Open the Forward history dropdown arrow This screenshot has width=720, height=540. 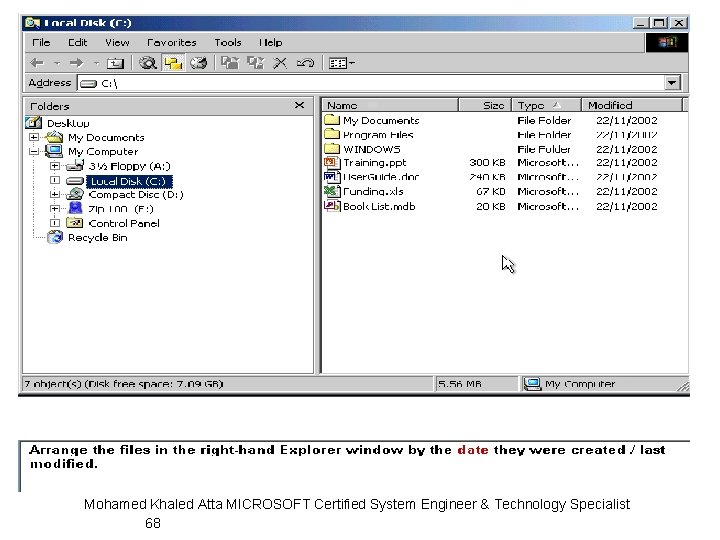[96, 63]
